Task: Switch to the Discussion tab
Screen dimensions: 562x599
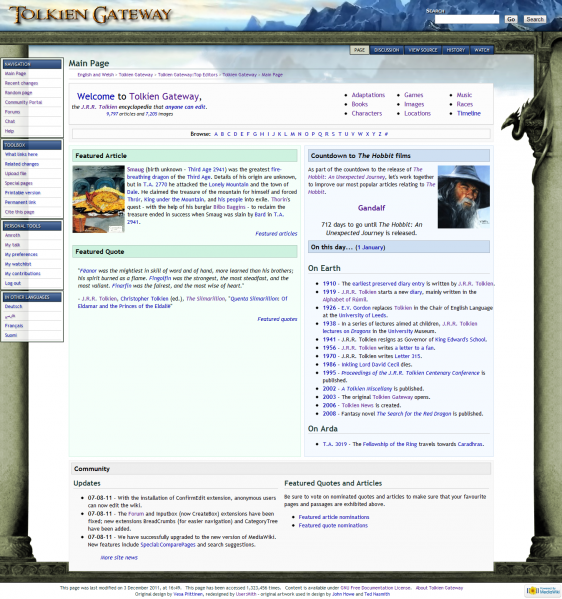Action: pyautogui.click(x=386, y=50)
